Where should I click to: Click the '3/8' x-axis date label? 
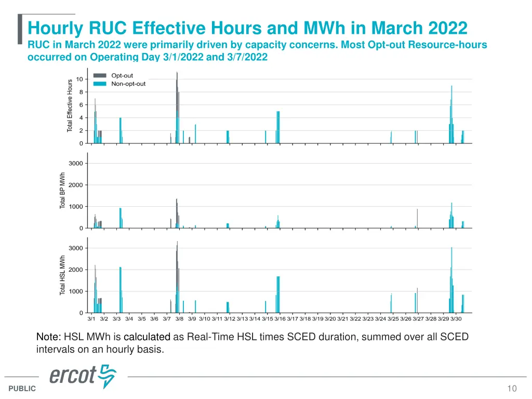click(x=179, y=319)
